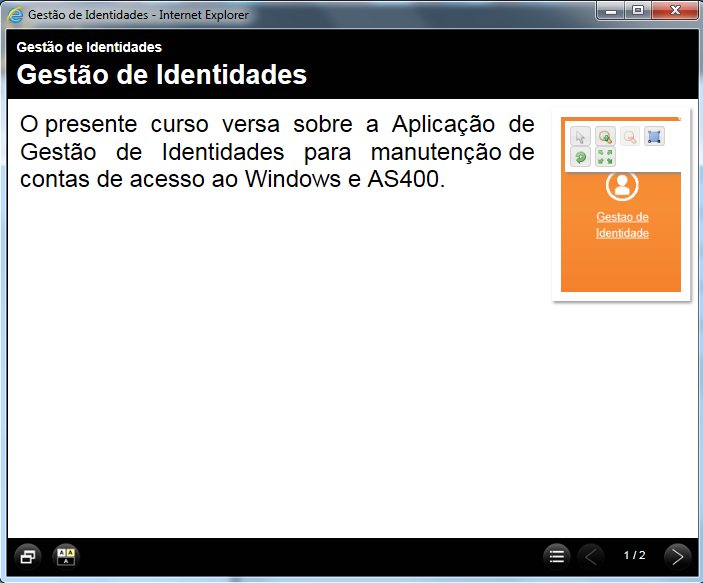Select the blue rectangle selection tool

tap(654, 136)
